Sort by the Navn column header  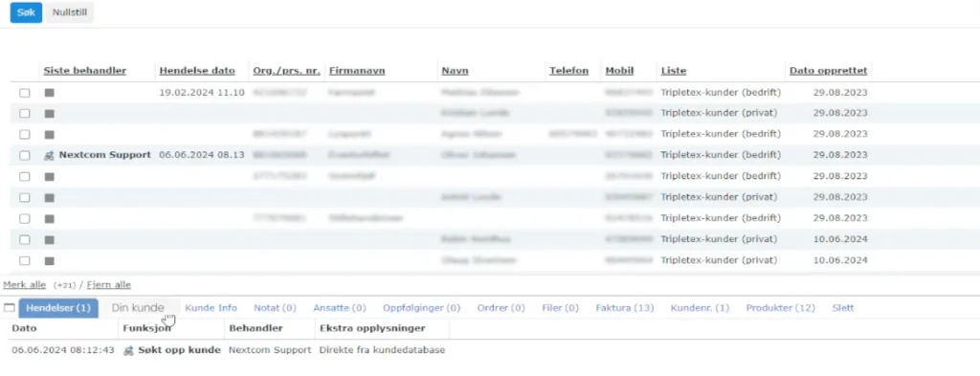click(x=455, y=71)
